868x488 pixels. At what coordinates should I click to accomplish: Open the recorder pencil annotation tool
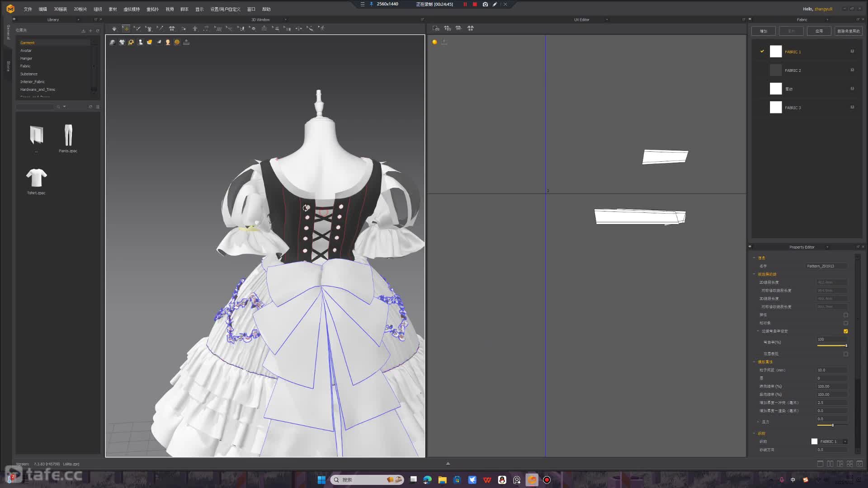click(495, 4)
